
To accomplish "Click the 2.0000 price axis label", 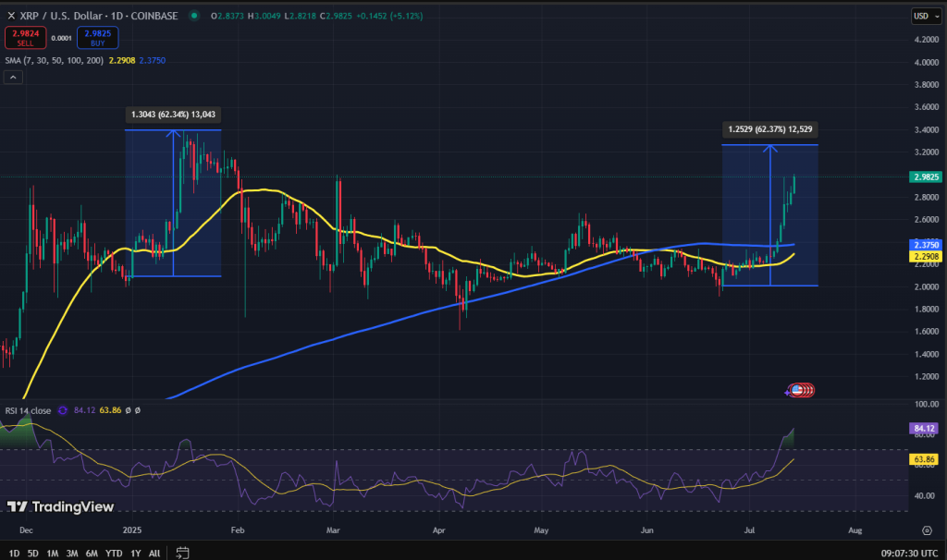I will [x=927, y=286].
